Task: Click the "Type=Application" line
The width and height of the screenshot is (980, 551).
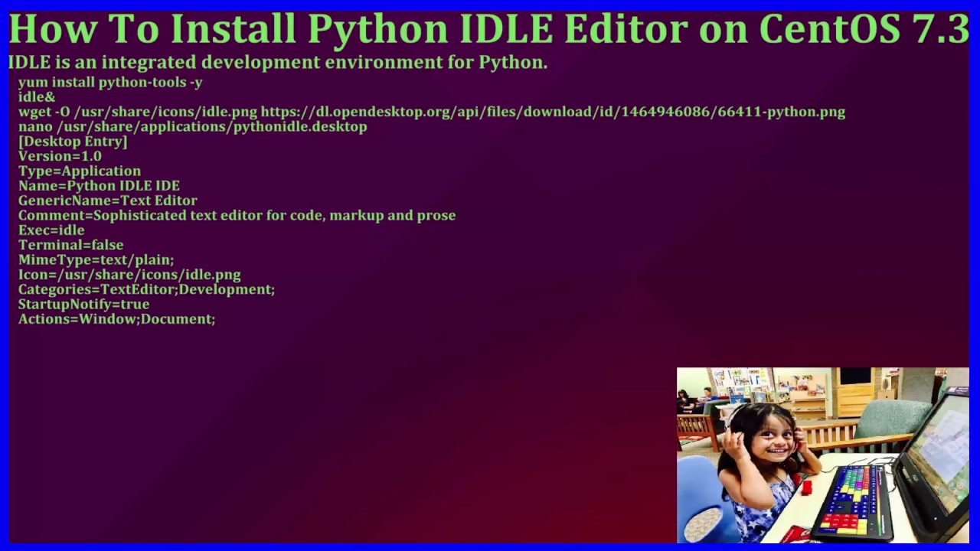Action: tap(80, 171)
